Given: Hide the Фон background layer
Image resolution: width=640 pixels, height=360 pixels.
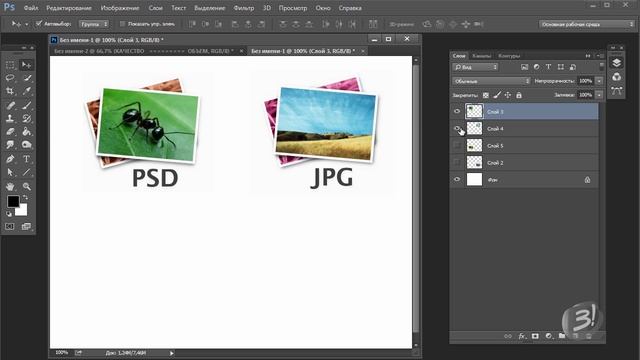Looking at the screenshot, I should [457, 180].
